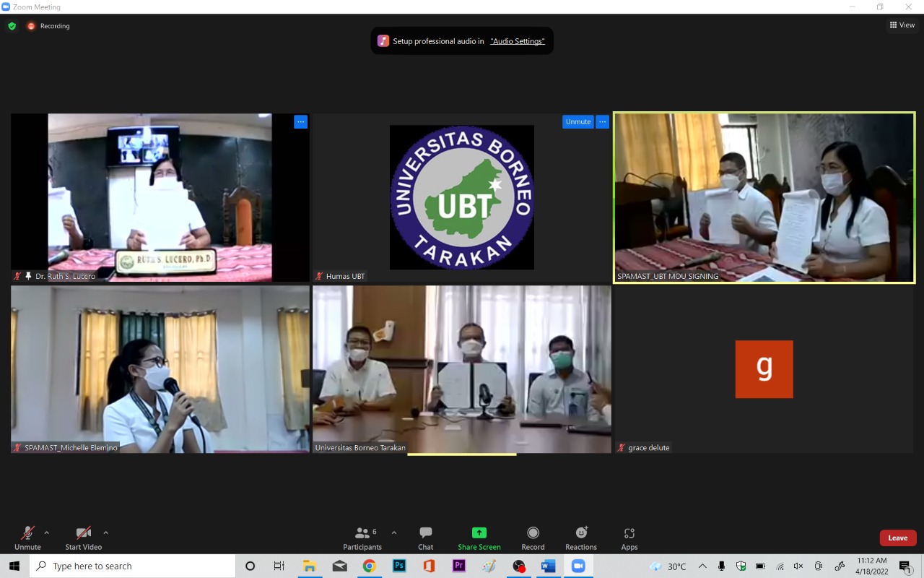Select the SPAMAST_UBT MOU SIGNING video

coord(764,197)
